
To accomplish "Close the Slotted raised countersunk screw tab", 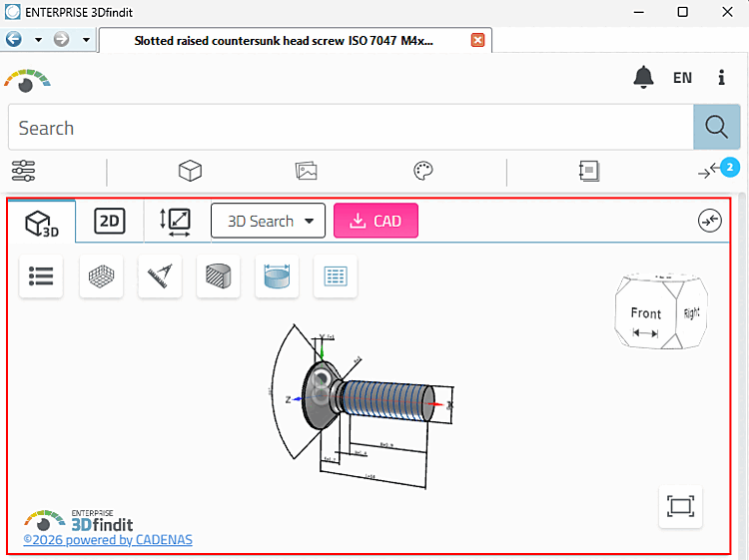I will pyautogui.click(x=477, y=40).
